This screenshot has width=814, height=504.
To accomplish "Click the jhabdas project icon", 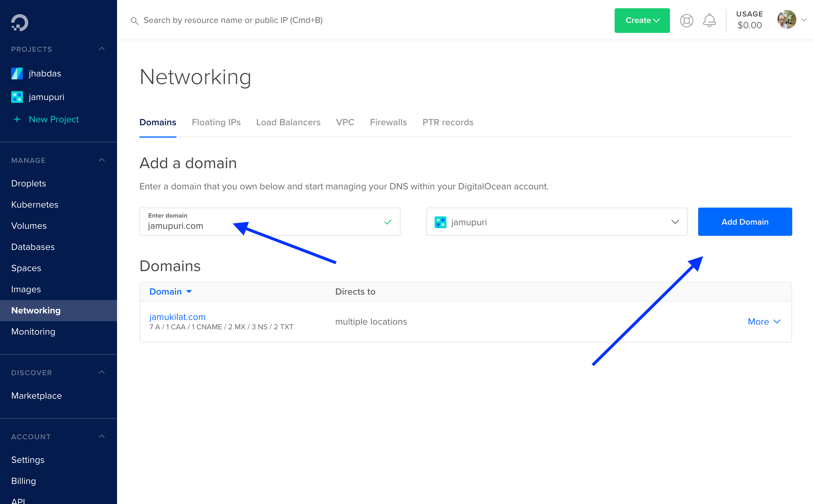I will click(17, 73).
